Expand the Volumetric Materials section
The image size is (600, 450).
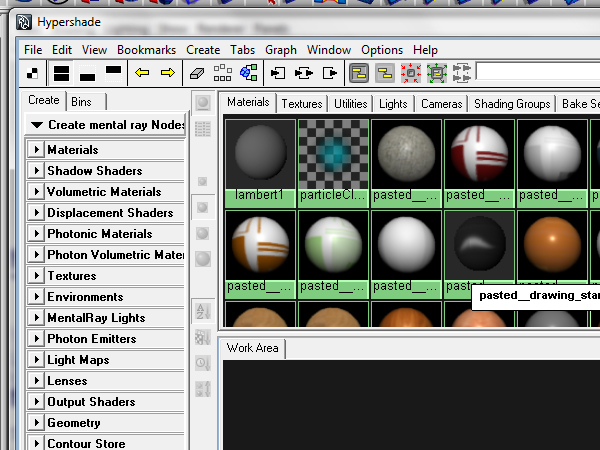pos(37,191)
